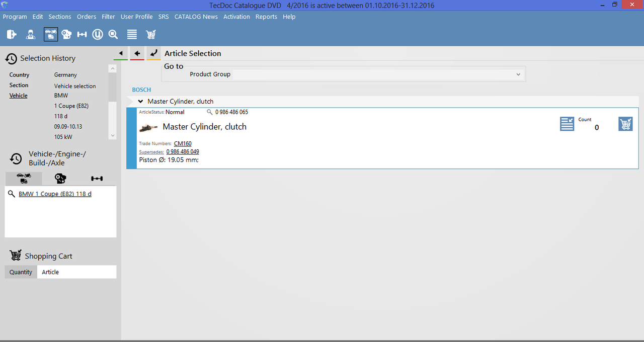The height and width of the screenshot is (342, 644).
Task: Click the TecDoc application title bar icon
Action: (x=5, y=5)
